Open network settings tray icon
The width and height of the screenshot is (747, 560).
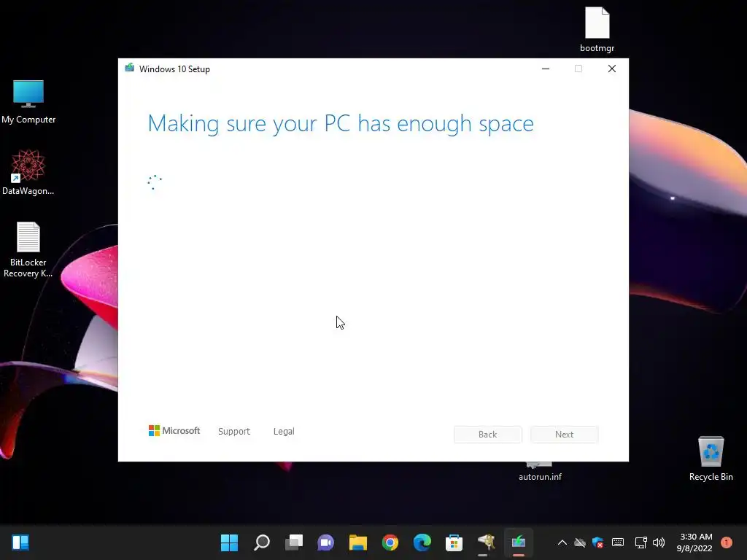coord(640,542)
